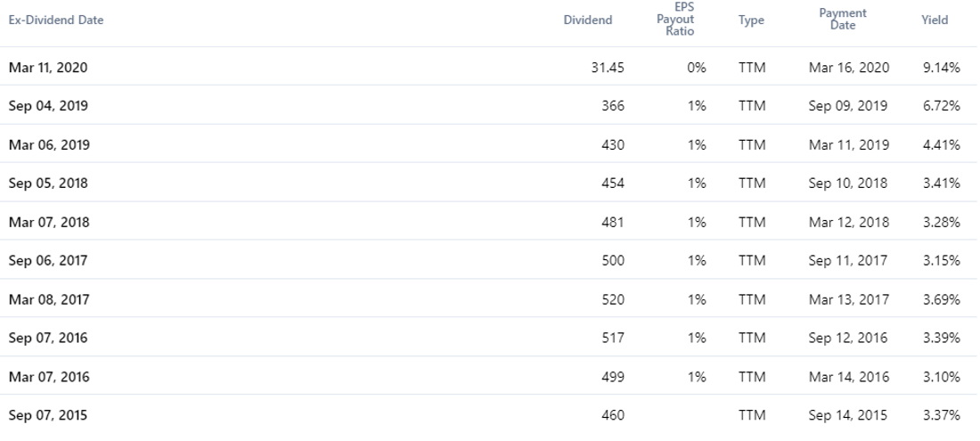Click the Payment Date column header
This screenshot has height=441, width=980.
843,20
